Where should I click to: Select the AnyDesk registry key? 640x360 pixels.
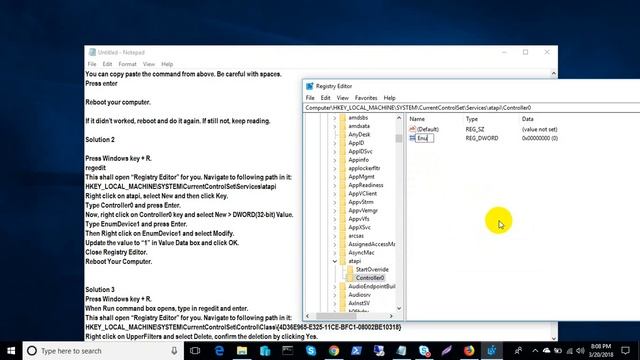point(359,134)
